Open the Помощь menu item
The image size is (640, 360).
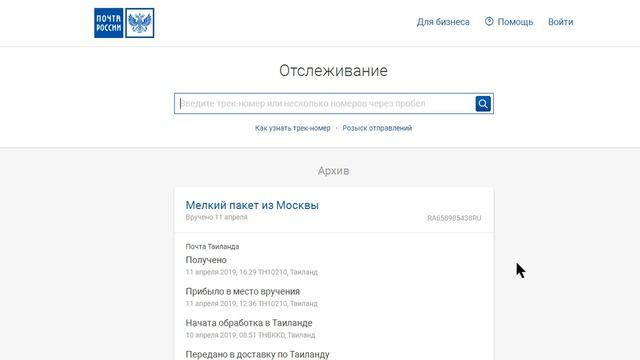click(515, 22)
